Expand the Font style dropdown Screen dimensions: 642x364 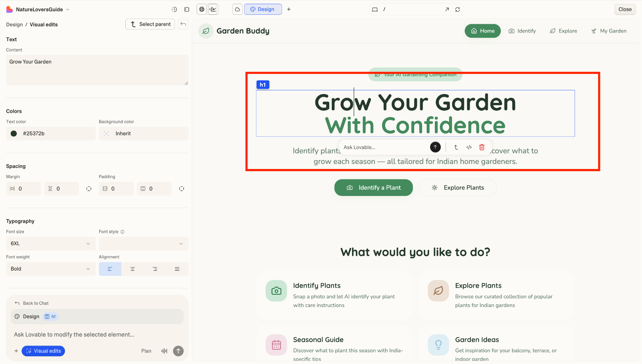(x=143, y=244)
